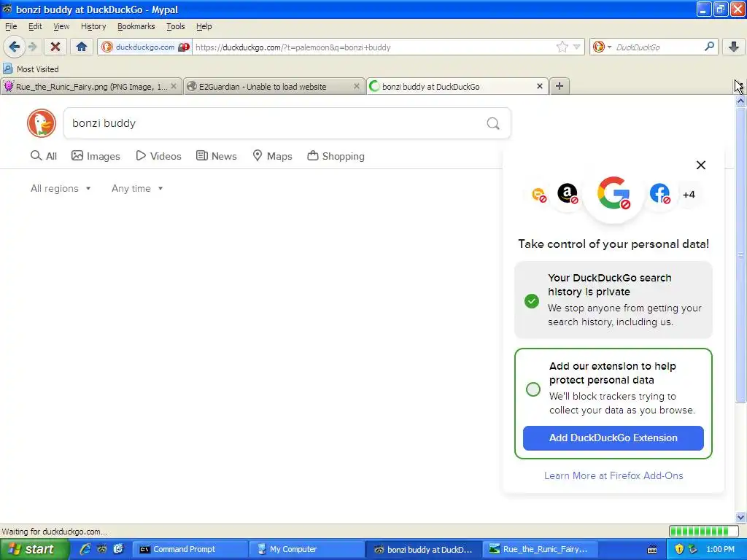Switch to the Rue_the_Runic_Fairy.png tab

pos(91,86)
